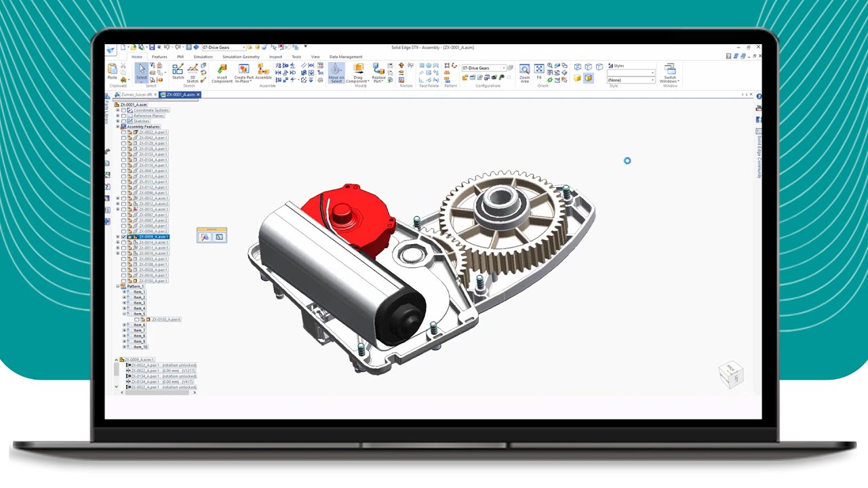Toggle checkbox for ZX-0150_A.par:1
The height and width of the screenshot is (488, 868).
point(123,281)
